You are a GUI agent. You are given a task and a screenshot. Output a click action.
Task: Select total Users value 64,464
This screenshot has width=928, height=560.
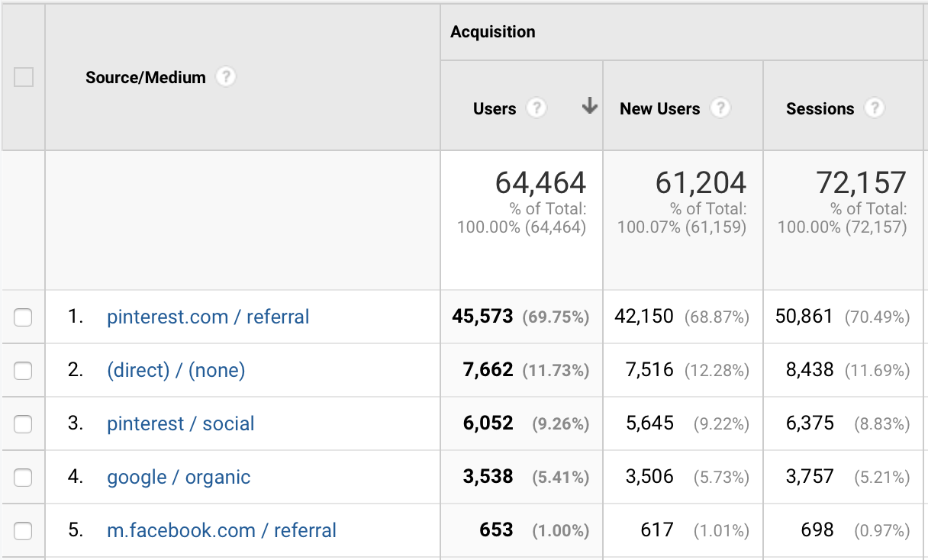pos(540,183)
